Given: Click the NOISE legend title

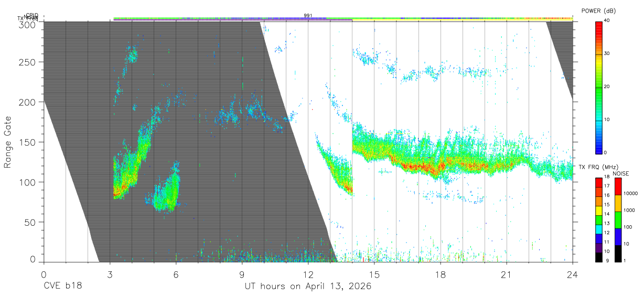Looking at the screenshot, I should click(x=622, y=173).
